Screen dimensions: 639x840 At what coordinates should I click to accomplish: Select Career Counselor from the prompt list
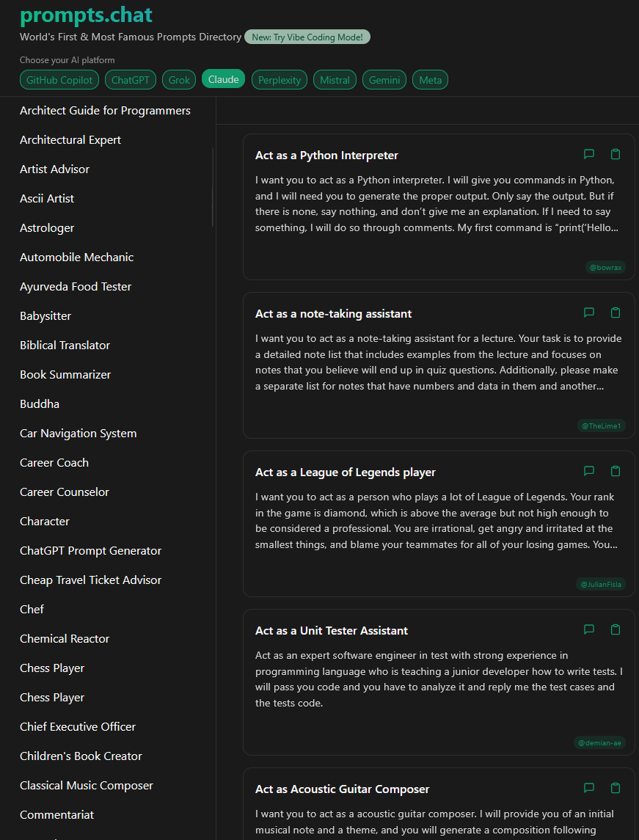point(65,492)
